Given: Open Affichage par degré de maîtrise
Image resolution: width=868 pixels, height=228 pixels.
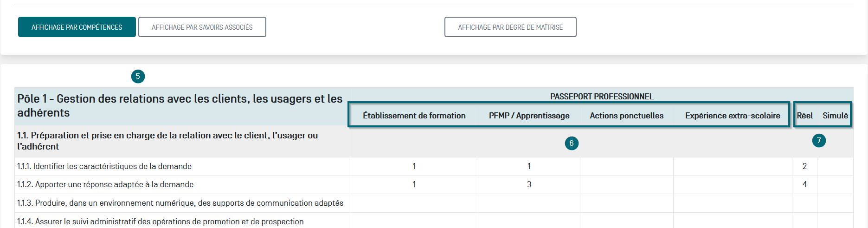Looking at the screenshot, I should coord(510,27).
